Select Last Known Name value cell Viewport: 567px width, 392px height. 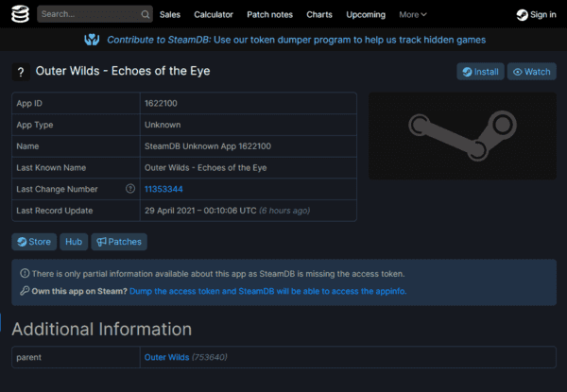[249, 167]
